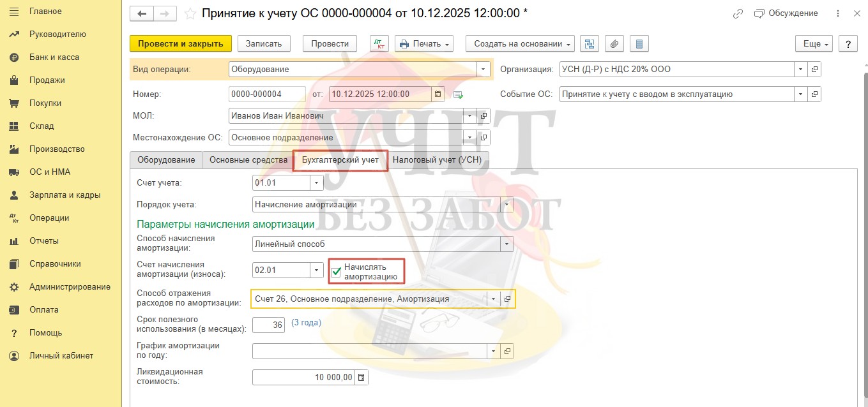Show Дт/Кт postings icon
This screenshot has width=868, height=407.
tap(379, 43)
